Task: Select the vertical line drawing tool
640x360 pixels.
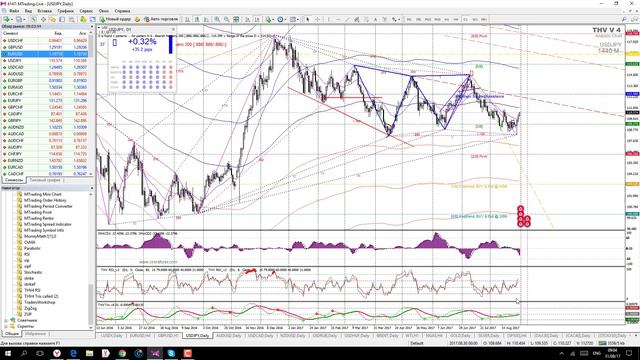Action: click(x=329, y=19)
